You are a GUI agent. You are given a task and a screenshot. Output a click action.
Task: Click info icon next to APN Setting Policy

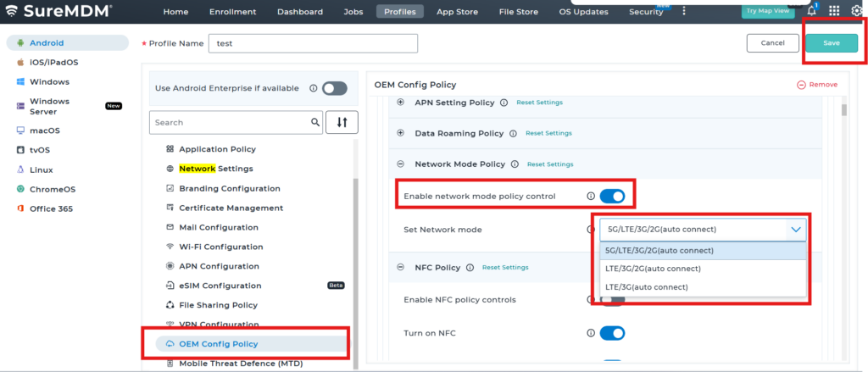(x=504, y=103)
